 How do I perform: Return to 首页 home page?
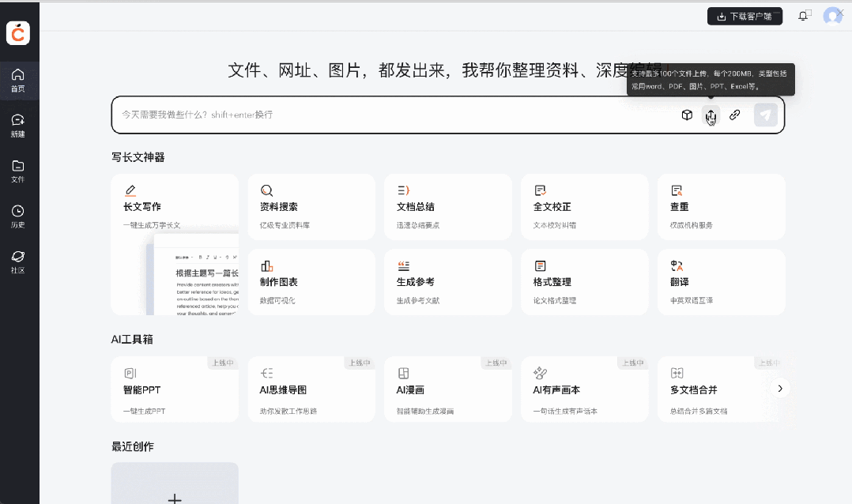coord(18,80)
